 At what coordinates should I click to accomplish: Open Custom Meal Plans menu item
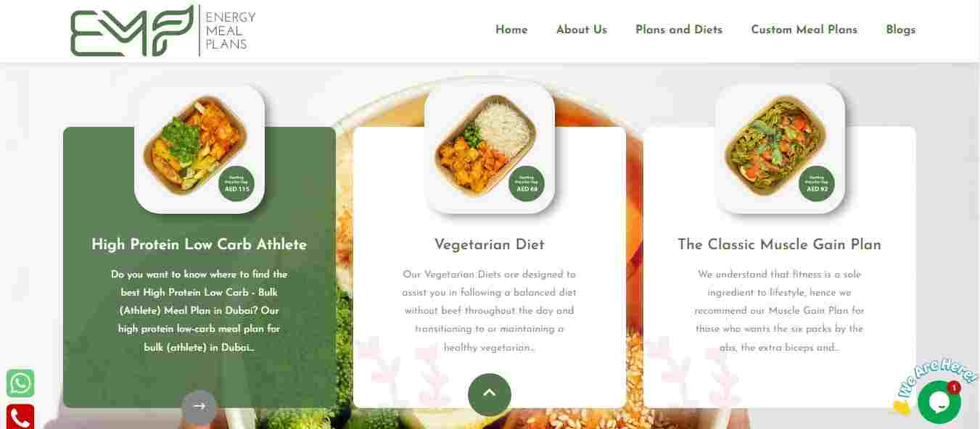click(804, 30)
